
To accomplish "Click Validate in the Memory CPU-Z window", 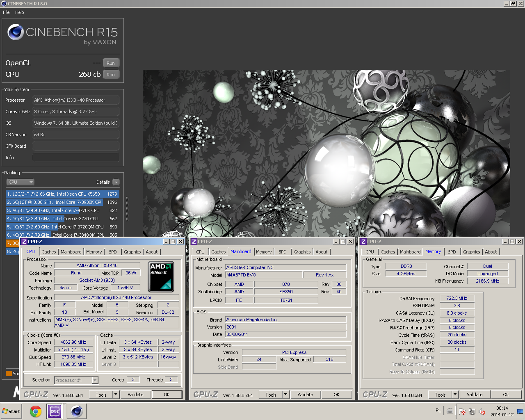I will click(475, 395).
